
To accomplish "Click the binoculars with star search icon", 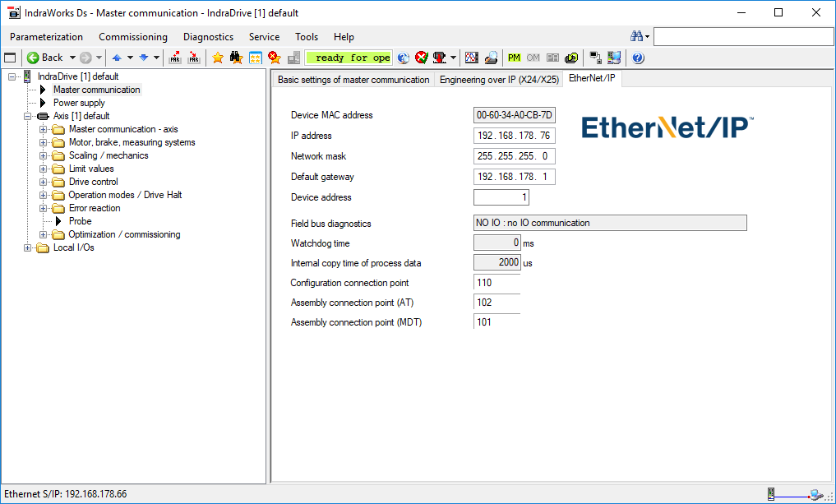I will pos(236,58).
